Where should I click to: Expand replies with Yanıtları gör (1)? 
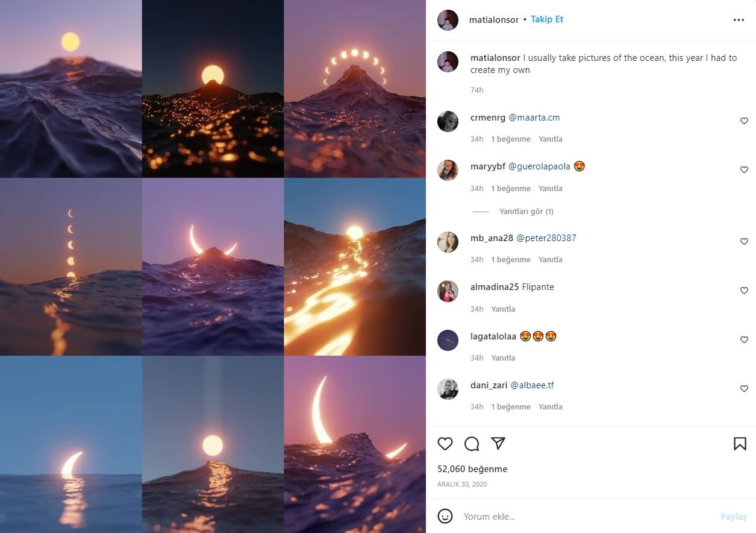pos(526,212)
